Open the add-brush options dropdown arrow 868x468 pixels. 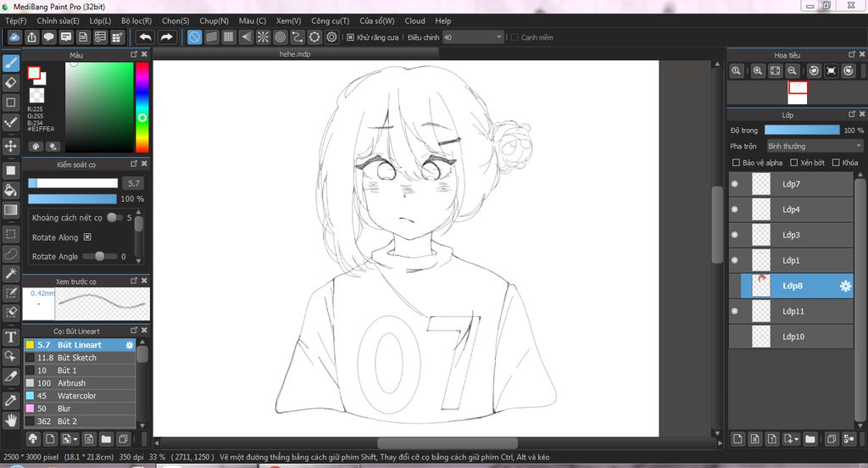click(75, 440)
